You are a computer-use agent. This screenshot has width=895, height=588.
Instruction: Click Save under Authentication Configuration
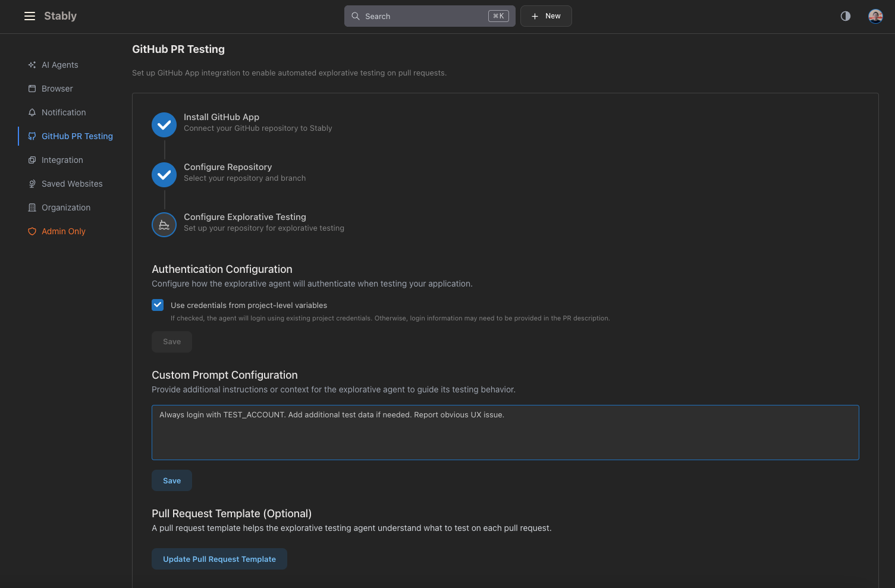coord(172,342)
